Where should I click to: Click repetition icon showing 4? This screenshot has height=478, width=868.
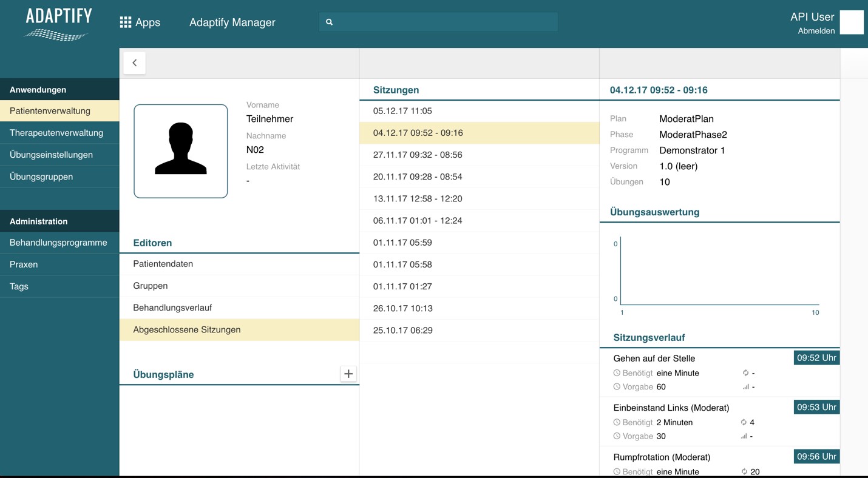pos(744,422)
